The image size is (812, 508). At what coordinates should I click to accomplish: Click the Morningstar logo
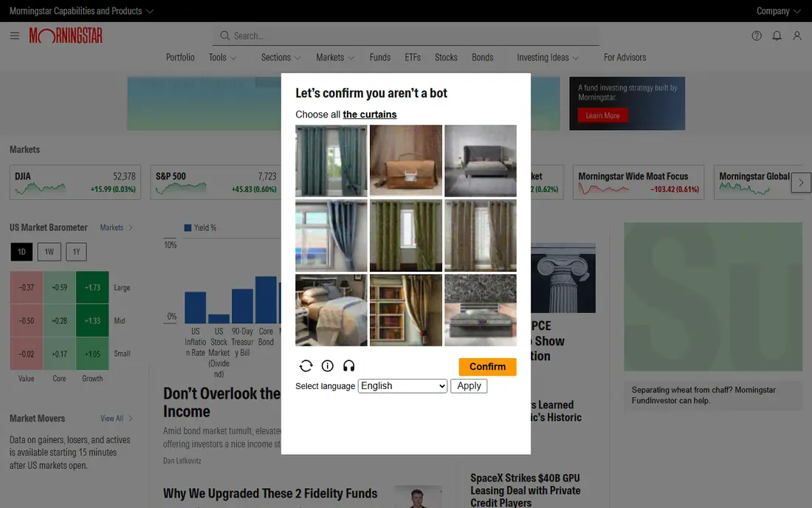66,35
